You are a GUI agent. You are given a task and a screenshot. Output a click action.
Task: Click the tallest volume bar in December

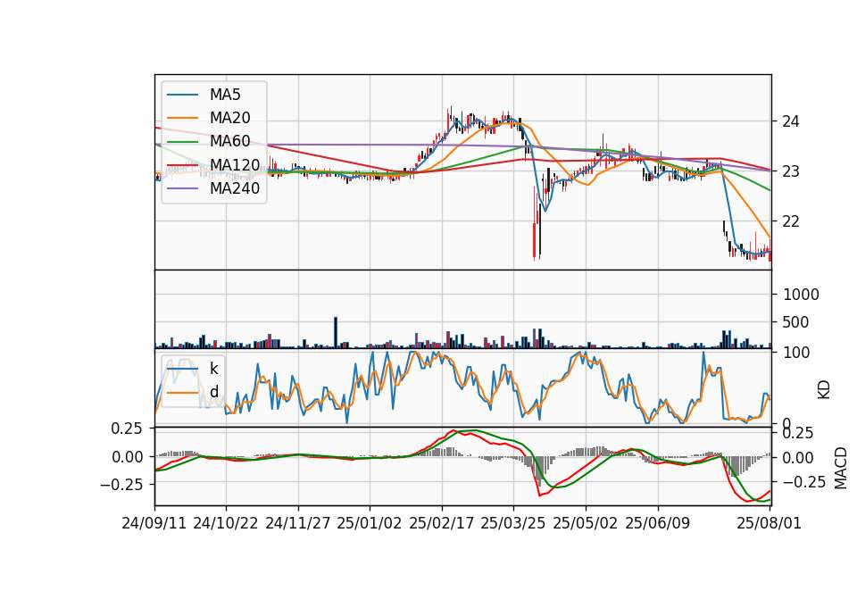[x=336, y=332]
